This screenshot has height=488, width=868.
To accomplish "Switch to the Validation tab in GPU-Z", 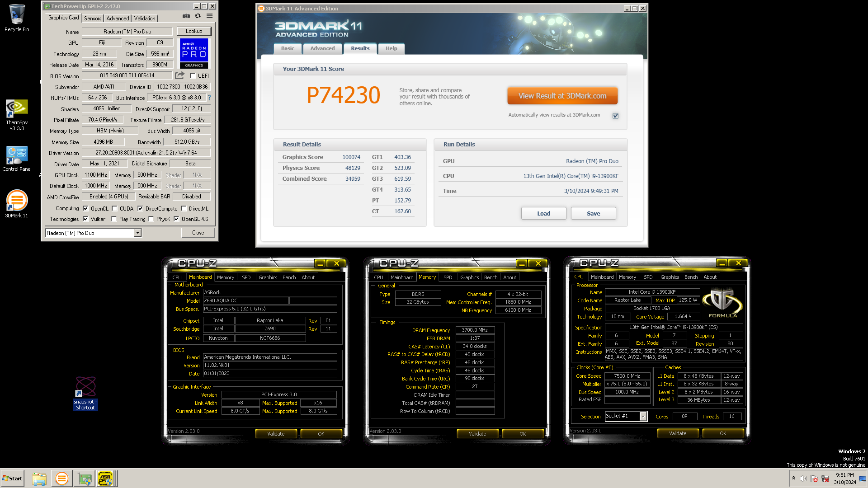I will 145,19.
